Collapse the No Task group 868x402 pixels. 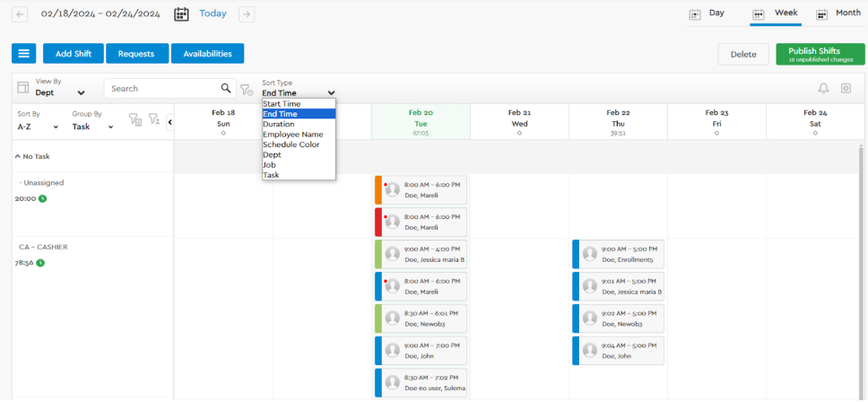(17, 157)
